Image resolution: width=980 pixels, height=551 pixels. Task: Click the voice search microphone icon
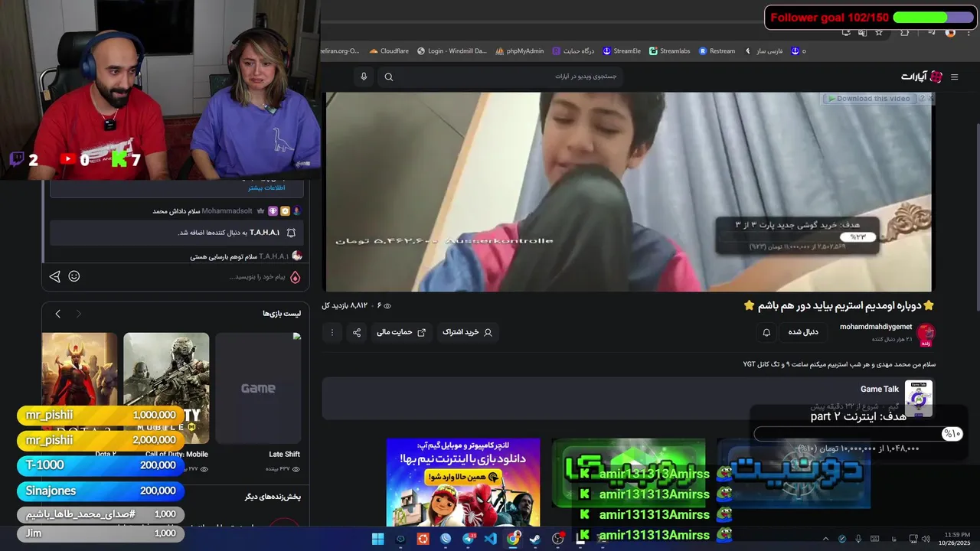(364, 77)
